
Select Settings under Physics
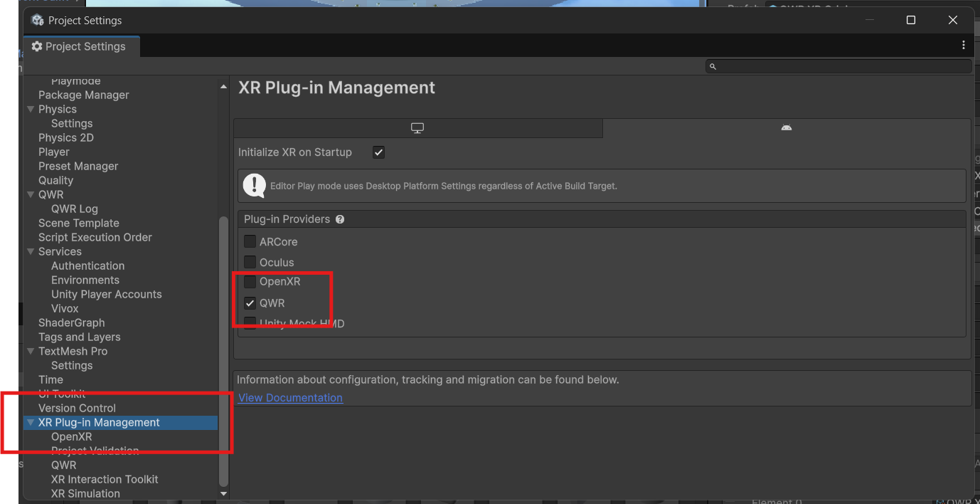coord(72,123)
